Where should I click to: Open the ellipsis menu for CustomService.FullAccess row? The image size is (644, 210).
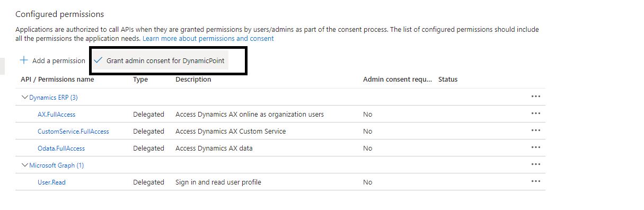[536, 130]
